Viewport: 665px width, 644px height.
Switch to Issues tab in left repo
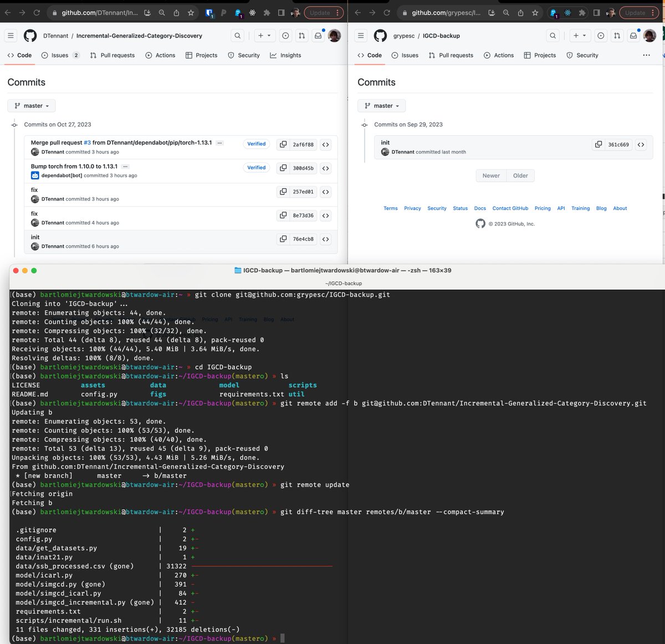tap(60, 55)
